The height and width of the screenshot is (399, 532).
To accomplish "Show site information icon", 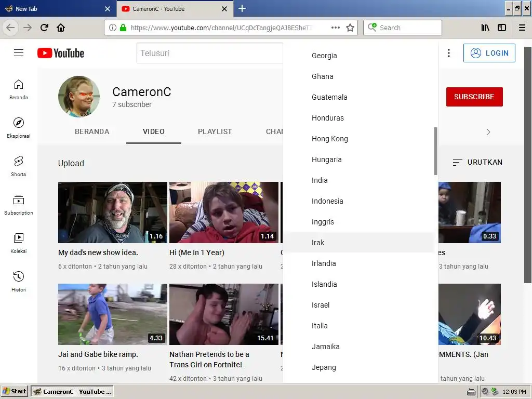I will [113, 28].
